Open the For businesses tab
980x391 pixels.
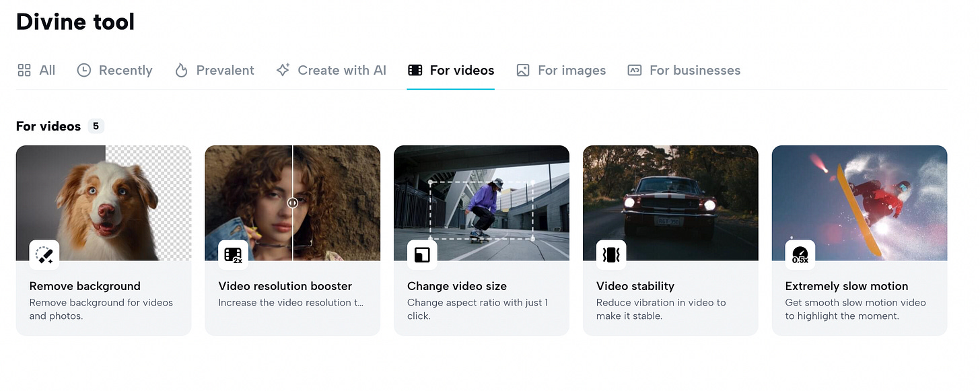[695, 70]
